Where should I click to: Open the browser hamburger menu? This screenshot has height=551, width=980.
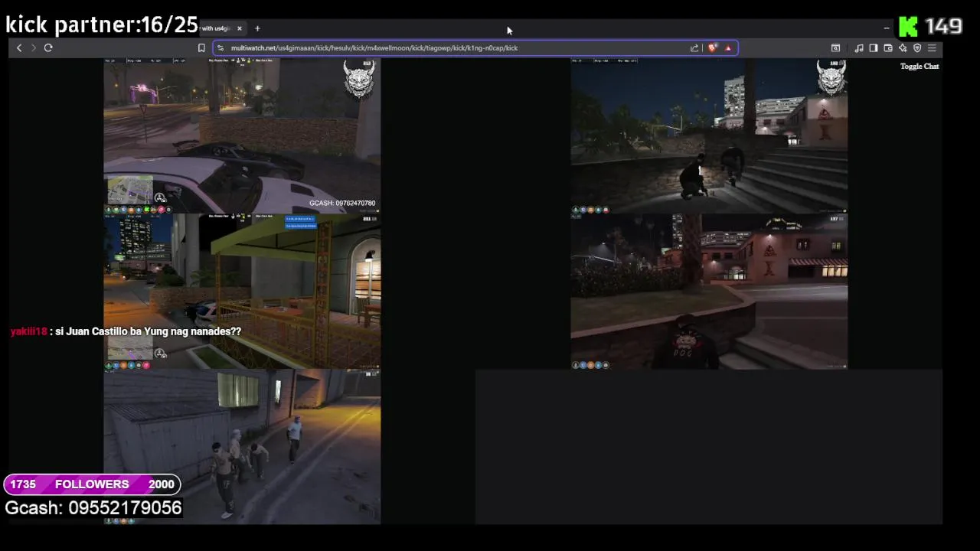[x=932, y=47]
